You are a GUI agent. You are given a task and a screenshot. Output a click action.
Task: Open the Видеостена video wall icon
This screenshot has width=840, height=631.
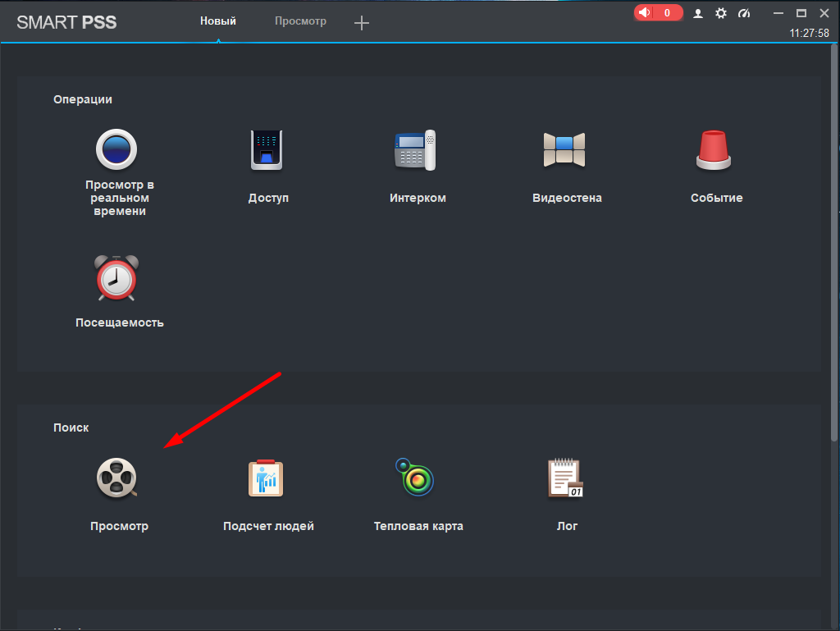click(x=564, y=150)
